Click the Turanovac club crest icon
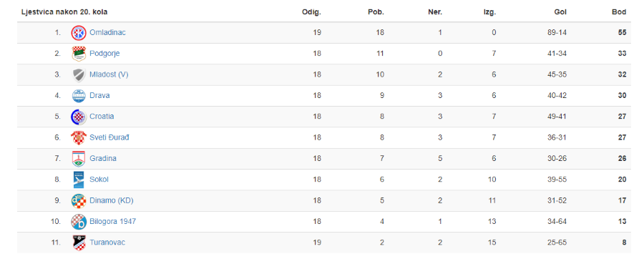 [x=79, y=243]
